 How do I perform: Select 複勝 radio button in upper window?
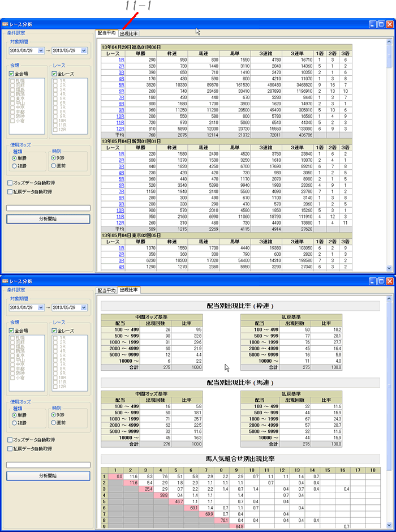coord(15,166)
